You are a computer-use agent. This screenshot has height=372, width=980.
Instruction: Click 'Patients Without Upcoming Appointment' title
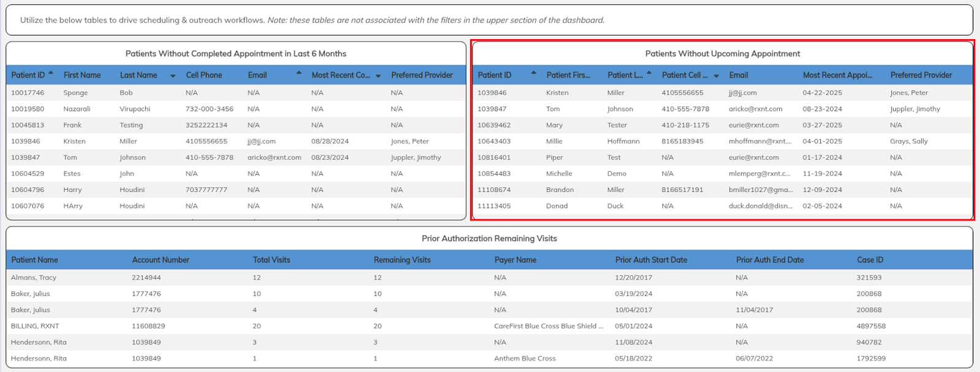coord(723,54)
